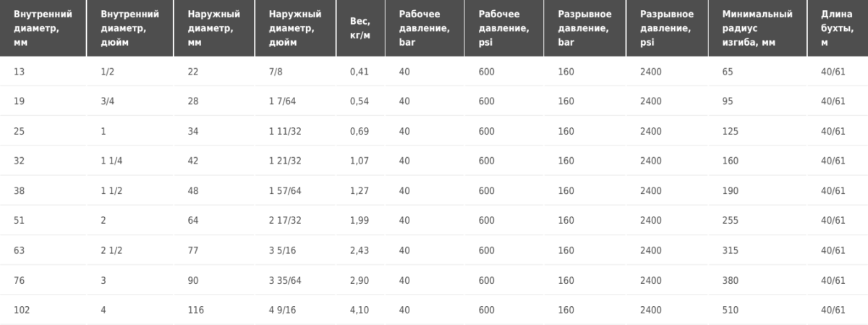Click the weight value 4,10
Image resolution: width=868 pixels, height=325 pixels.
(359, 310)
